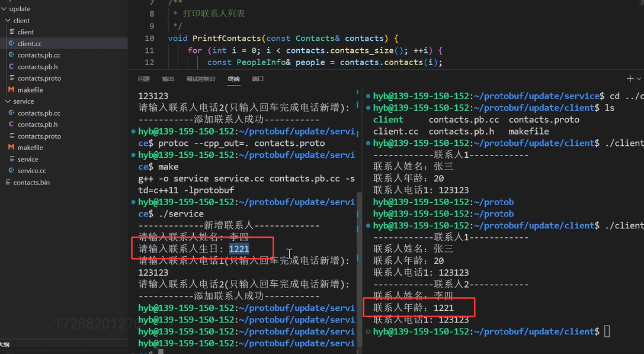Click the makefile M icon in service folder
644x354 pixels.
(11, 147)
